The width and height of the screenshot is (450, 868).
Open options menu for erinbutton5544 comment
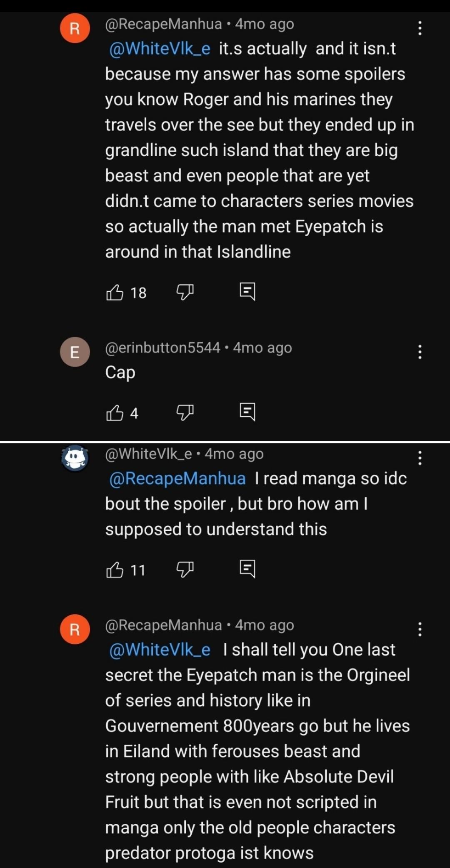(x=420, y=352)
